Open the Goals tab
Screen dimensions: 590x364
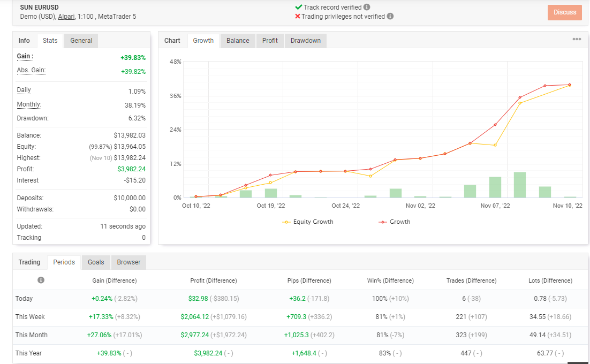pyautogui.click(x=96, y=262)
